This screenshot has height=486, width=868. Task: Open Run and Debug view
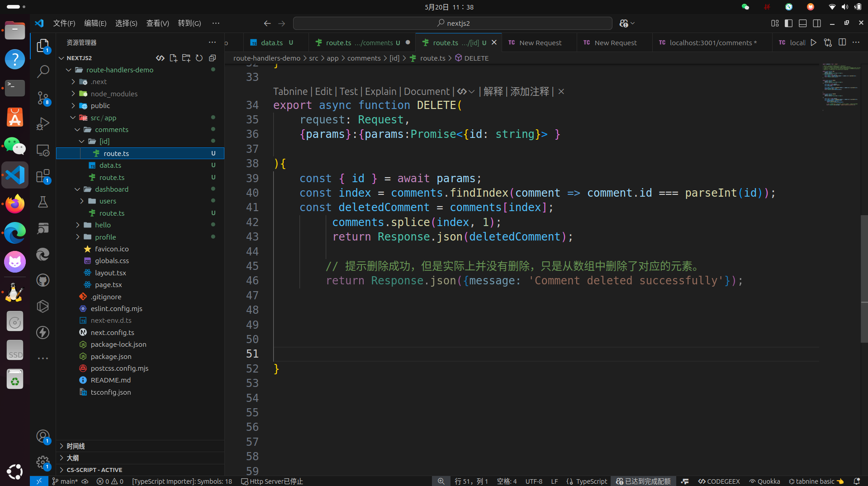pos(43,123)
